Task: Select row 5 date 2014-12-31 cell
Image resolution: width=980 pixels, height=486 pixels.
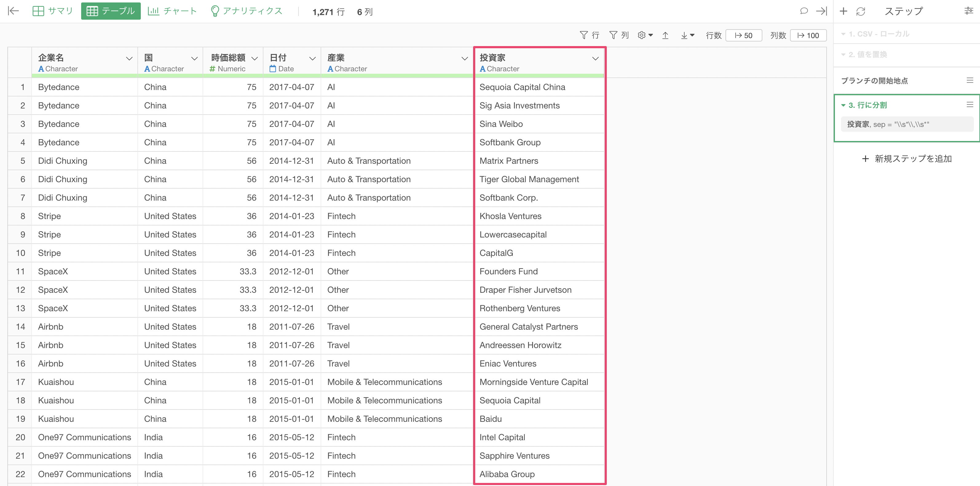Action: tap(292, 161)
